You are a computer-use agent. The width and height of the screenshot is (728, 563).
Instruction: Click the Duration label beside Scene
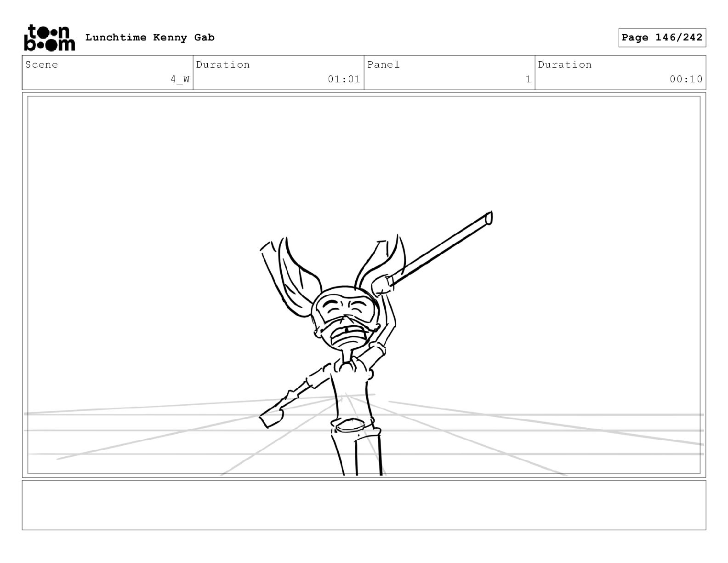pos(223,65)
